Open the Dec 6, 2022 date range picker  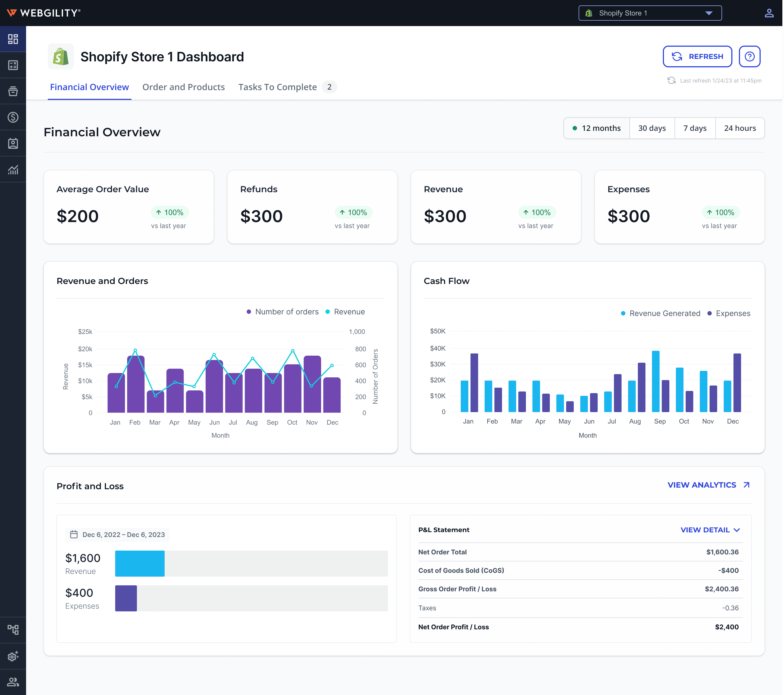(117, 534)
